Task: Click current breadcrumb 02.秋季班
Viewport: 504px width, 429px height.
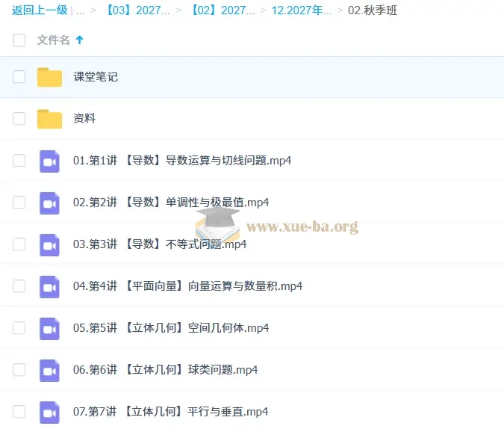Action: tap(373, 10)
